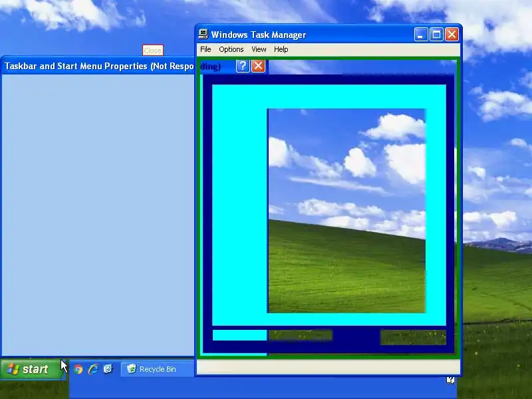This screenshot has width=532, height=399.
Task: Open the File menu in Task Manager
Action: [205, 49]
